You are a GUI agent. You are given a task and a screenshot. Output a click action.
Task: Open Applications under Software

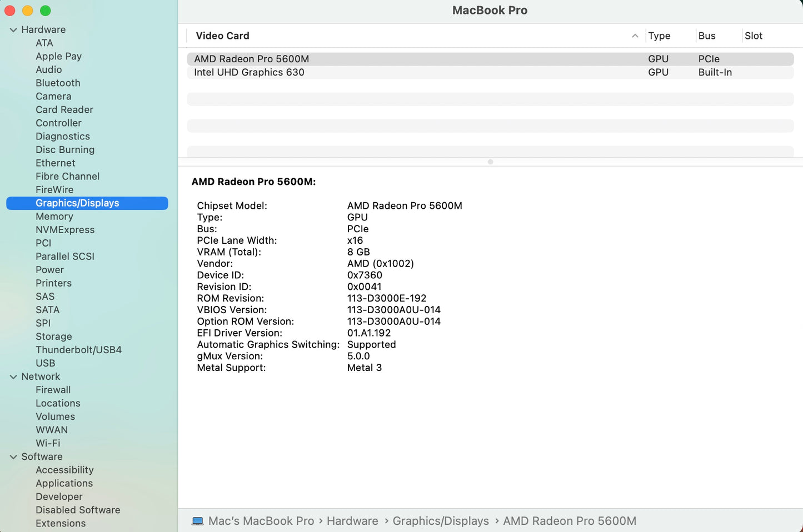click(x=64, y=483)
